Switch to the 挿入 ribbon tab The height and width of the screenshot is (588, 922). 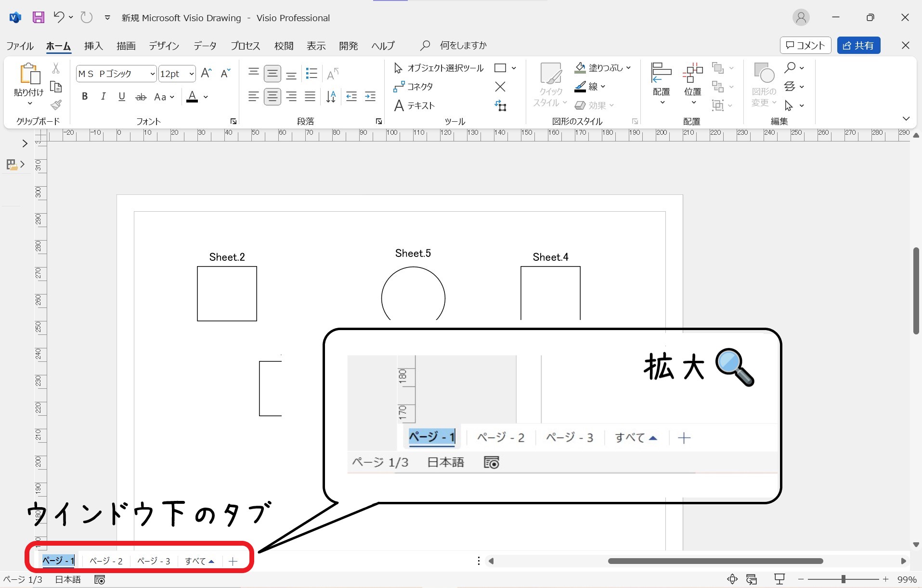click(93, 45)
